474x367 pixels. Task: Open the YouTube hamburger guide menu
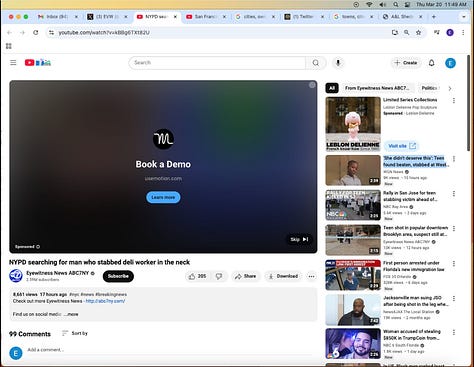[13, 62]
